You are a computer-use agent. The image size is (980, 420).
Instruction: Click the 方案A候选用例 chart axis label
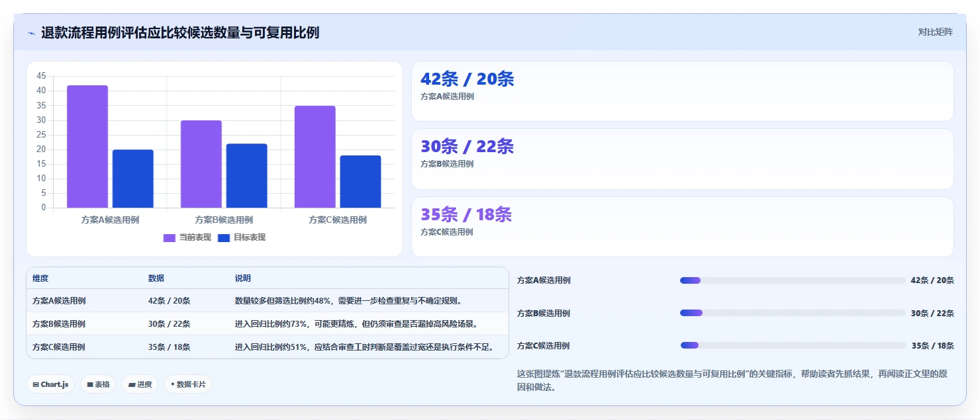[110, 220]
